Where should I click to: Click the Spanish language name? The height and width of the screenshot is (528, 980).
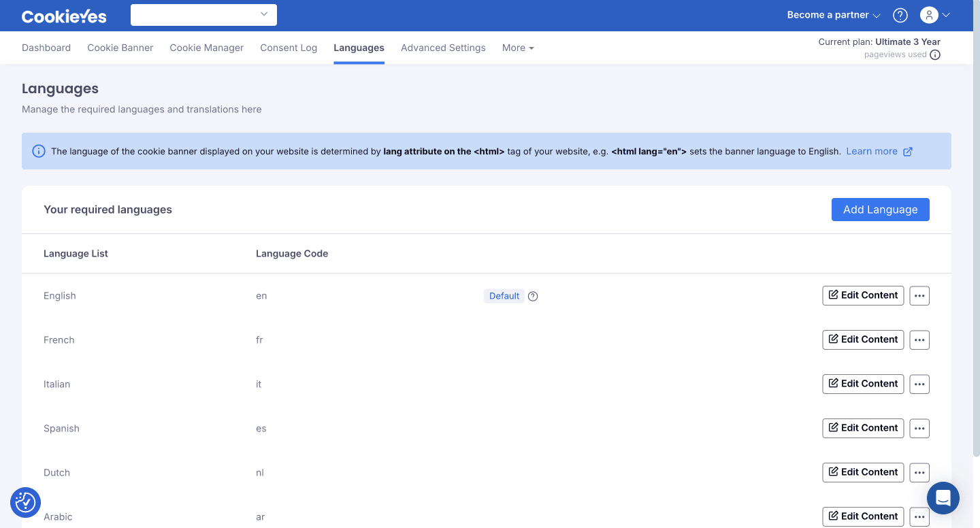pos(61,429)
